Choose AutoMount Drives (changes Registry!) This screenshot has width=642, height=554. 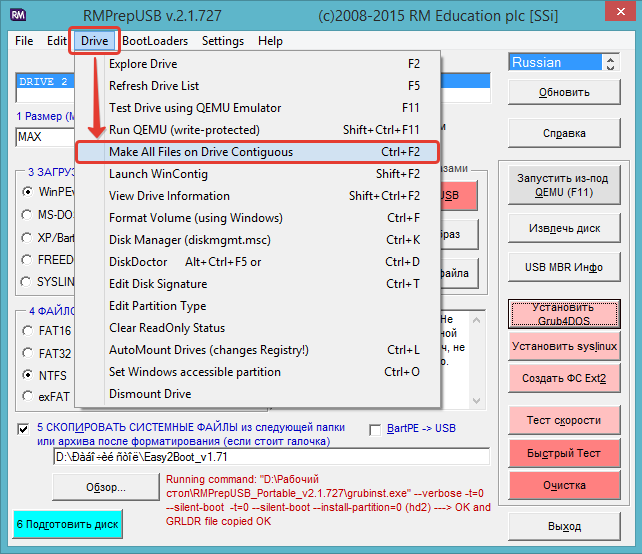pyautogui.click(x=258, y=350)
